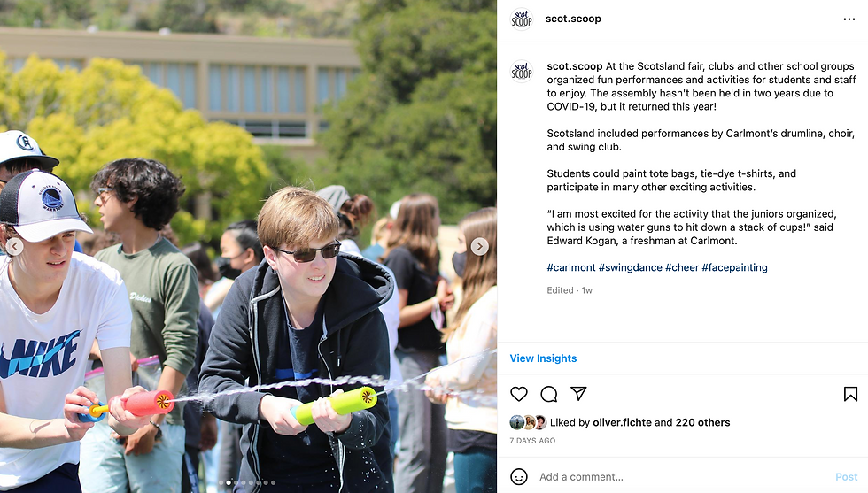Go to previous photo with left arrow

(x=14, y=246)
